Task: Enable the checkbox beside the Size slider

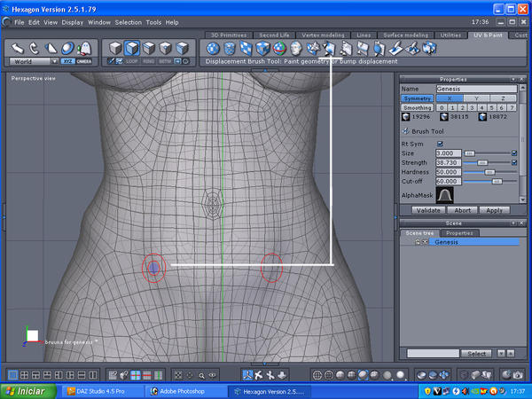Action: point(514,153)
